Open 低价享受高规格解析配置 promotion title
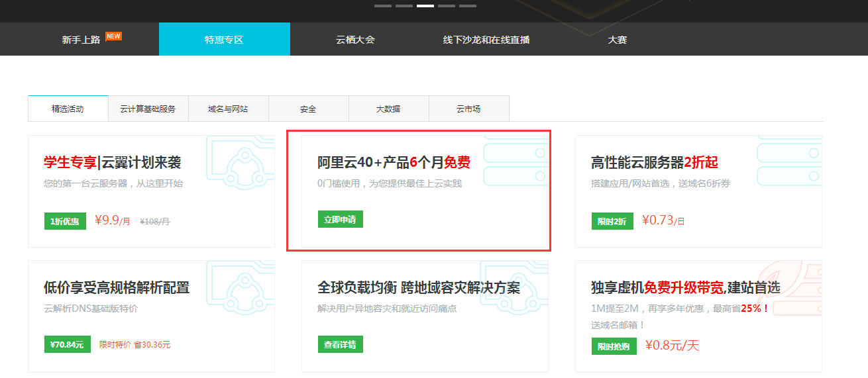This screenshot has width=868, height=378. coord(117,287)
